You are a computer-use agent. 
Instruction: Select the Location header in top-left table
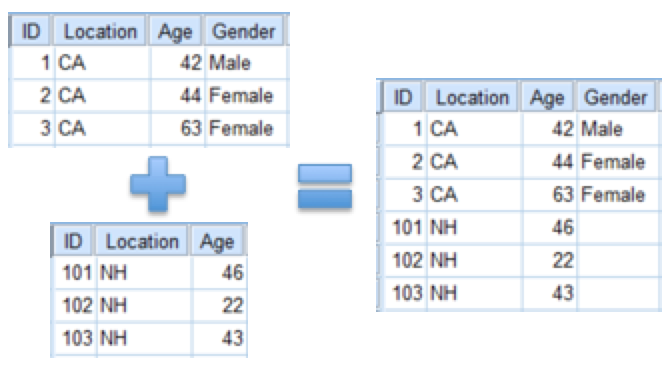click(x=100, y=31)
